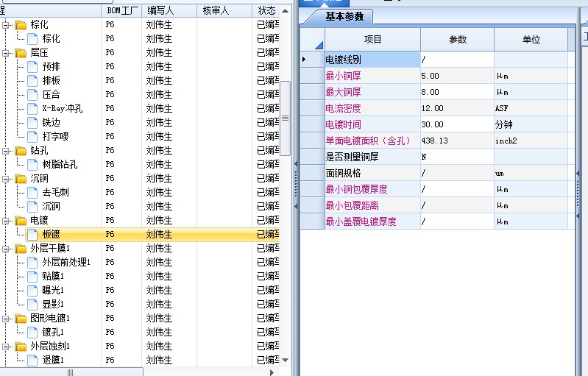Viewport: 588px width, 376px height.
Task: Click the tree vertical scrollbar down arrow
Action: [285, 361]
